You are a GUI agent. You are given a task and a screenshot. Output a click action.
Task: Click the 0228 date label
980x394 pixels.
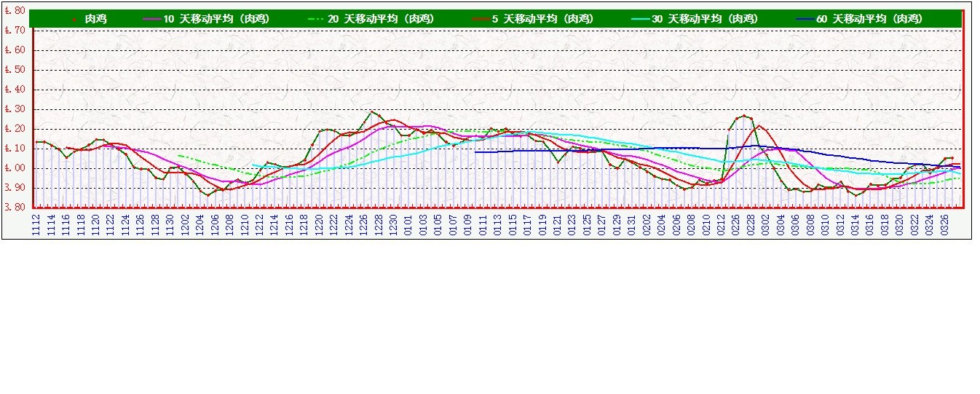[751, 224]
